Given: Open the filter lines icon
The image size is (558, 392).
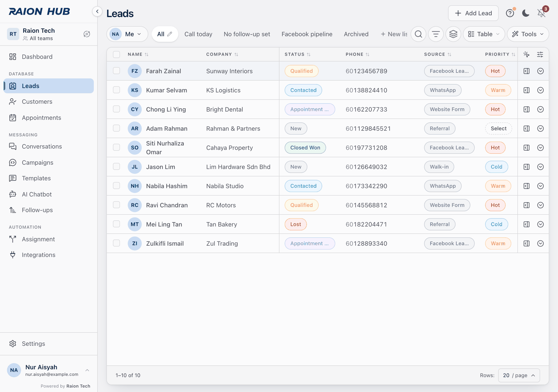Looking at the screenshot, I should click(436, 34).
